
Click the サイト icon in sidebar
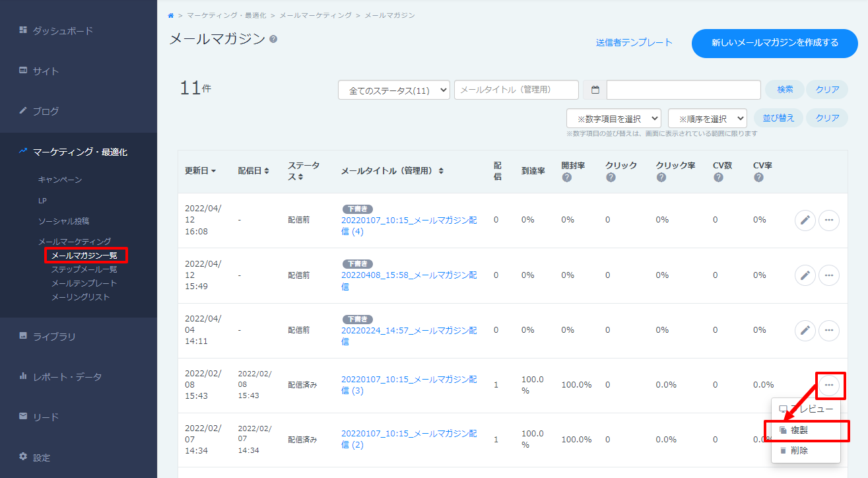23,70
